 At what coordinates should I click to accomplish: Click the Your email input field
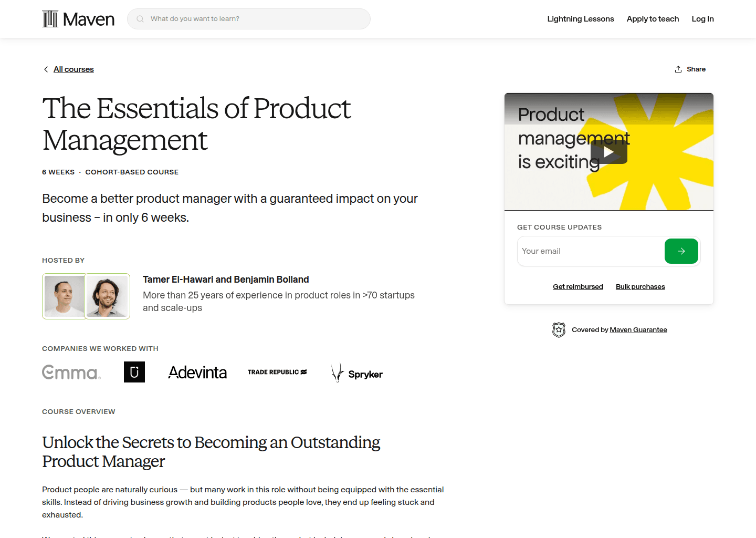577,251
